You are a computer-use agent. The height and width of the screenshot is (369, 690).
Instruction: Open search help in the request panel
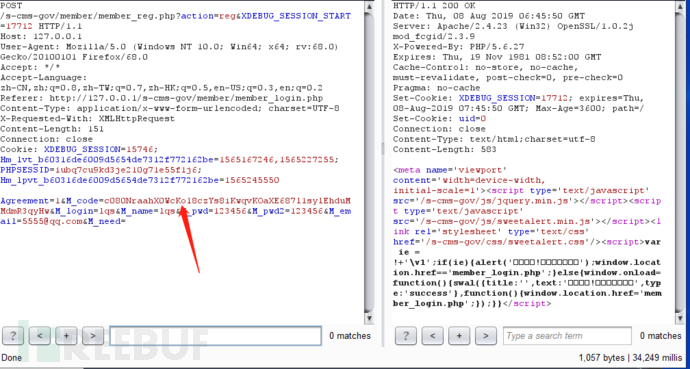pos(13,336)
